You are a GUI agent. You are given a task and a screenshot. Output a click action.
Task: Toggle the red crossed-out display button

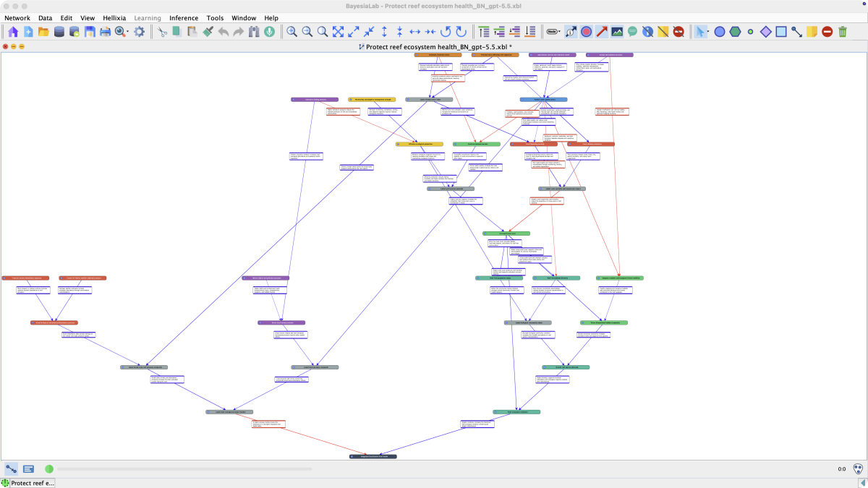click(678, 32)
